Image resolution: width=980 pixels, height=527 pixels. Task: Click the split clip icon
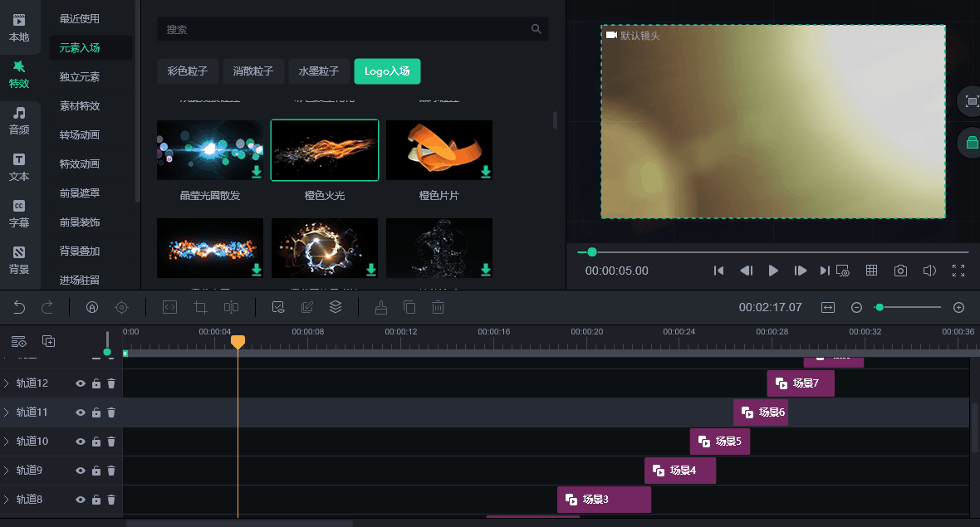[x=231, y=307]
